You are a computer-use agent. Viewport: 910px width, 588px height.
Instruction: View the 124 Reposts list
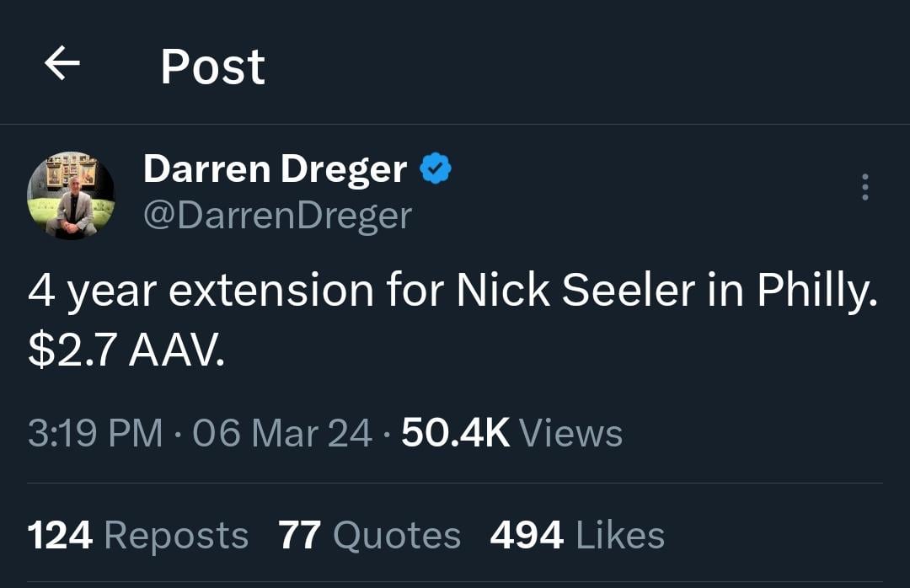(138, 536)
